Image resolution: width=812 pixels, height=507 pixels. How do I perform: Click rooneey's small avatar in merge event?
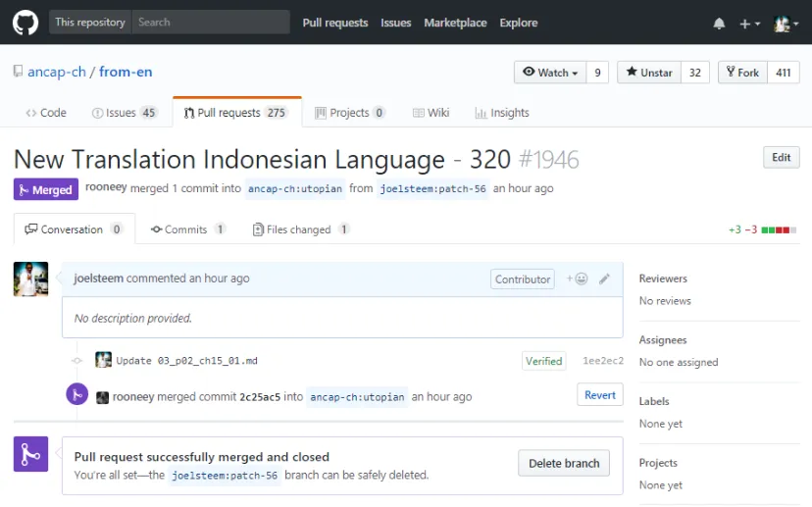(x=103, y=397)
